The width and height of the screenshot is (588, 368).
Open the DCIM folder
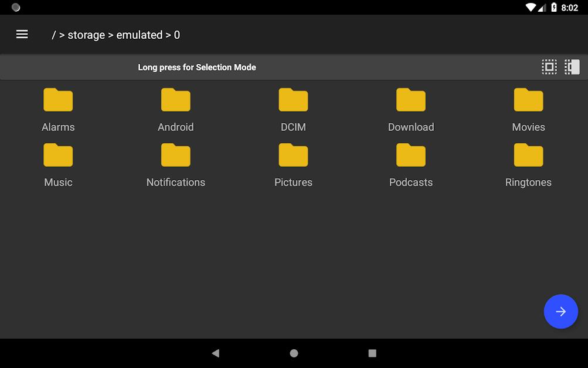(293, 110)
